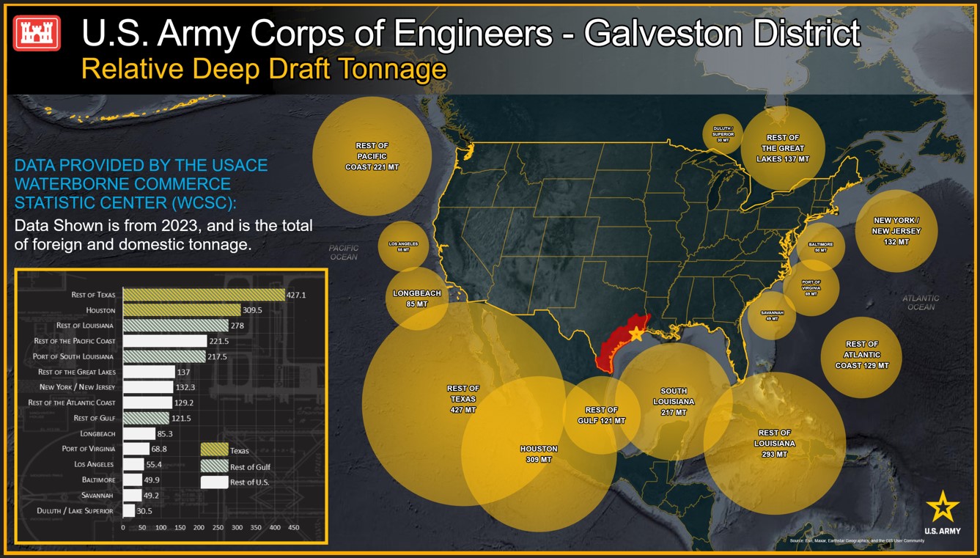The width and height of the screenshot is (980, 558).
Task: Pick the Duluth / Superior map bubble
Action: 723,134
